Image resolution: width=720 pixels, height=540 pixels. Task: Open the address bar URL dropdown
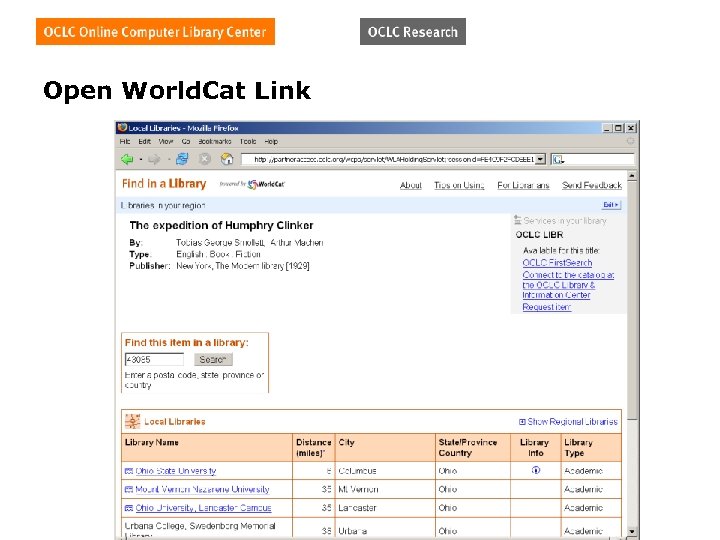tap(540, 159)
